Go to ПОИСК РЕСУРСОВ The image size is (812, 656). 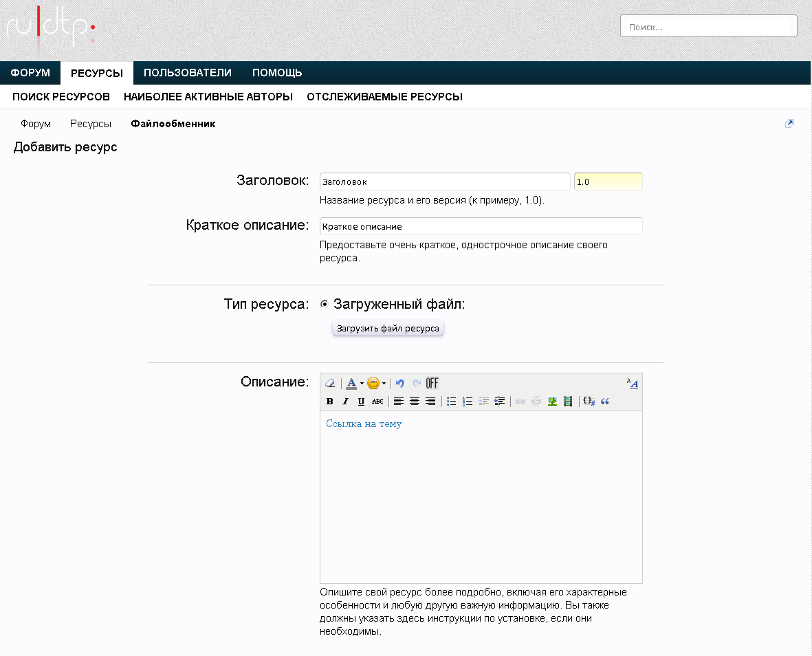tap(61, 97)
